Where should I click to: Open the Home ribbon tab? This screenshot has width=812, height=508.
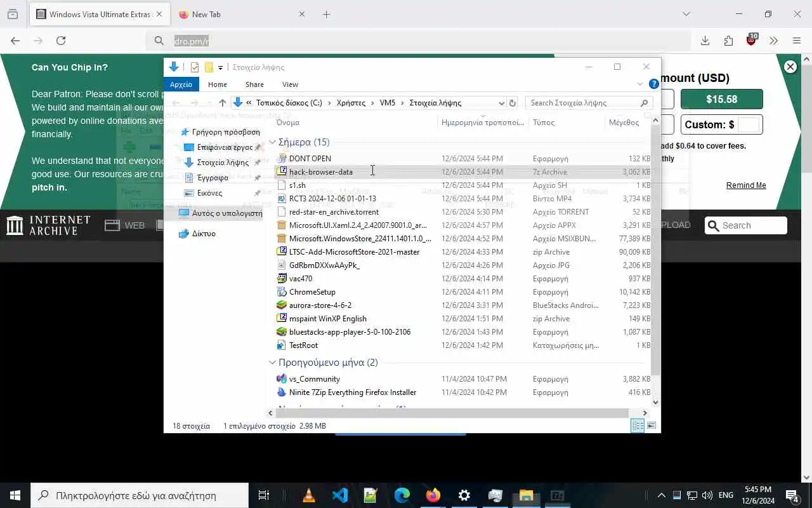(x=218, y=84)
